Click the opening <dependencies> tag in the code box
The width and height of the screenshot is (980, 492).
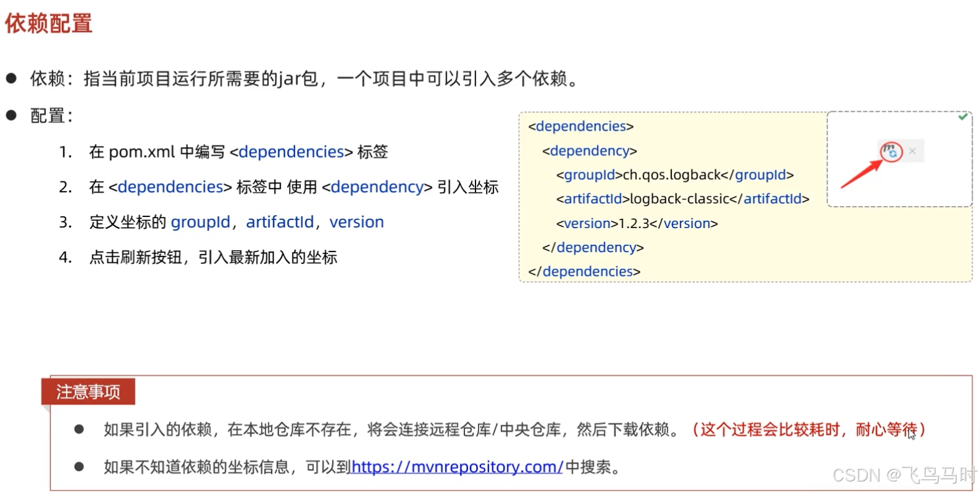coord(581,126)
